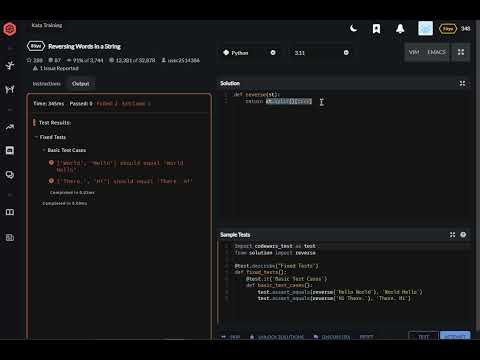Click the 'import codewars_test as test' line
Viewport: 480px width, 360px height.
[275, 246]
